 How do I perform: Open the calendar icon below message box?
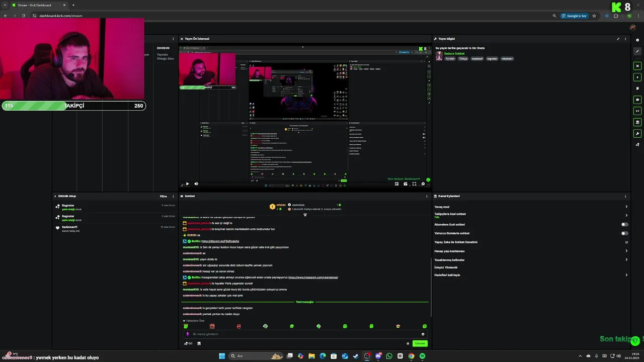click(x=199, y=343)
